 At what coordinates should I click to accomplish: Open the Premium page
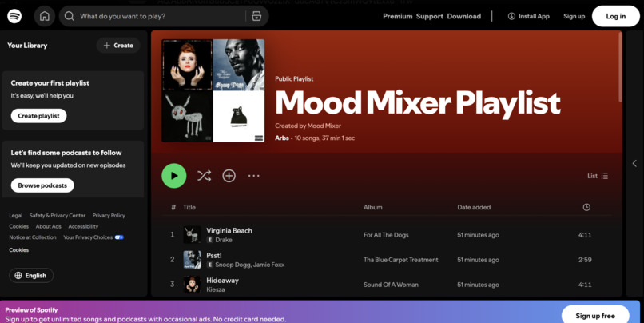(x=398, y=16)
